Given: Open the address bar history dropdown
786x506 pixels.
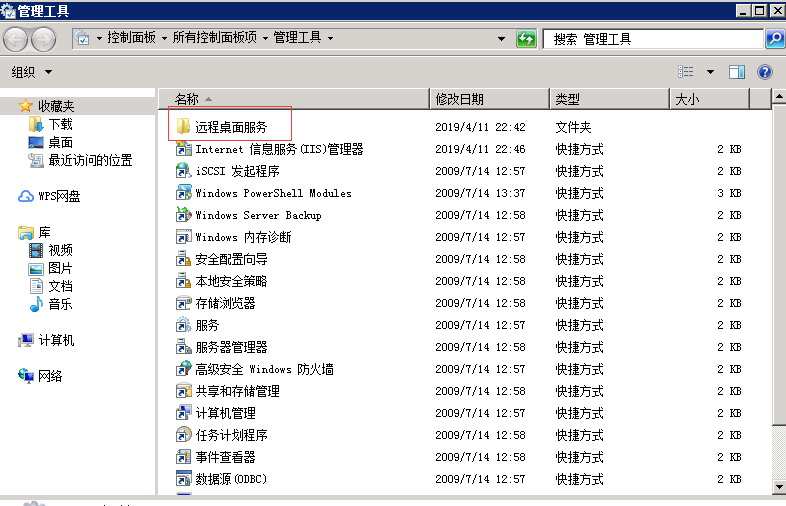Looking at the screenshot, I should pos(502,39).
